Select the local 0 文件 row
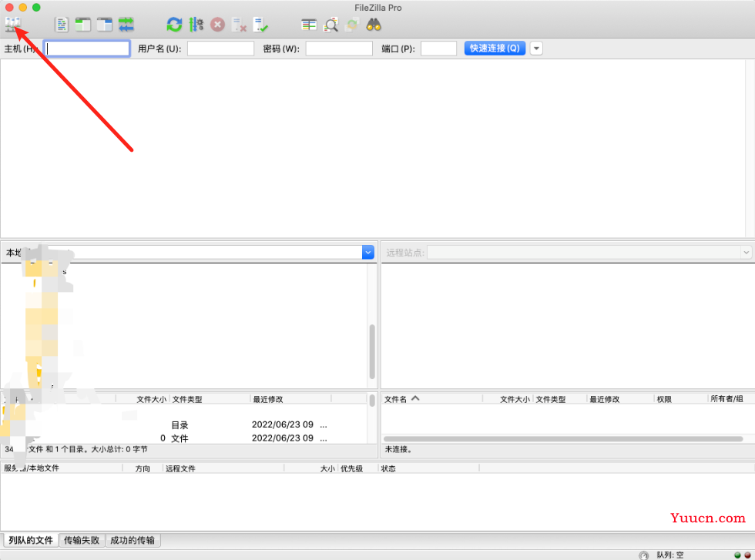The width and height of the screenshot is (755, 560). 184,438
